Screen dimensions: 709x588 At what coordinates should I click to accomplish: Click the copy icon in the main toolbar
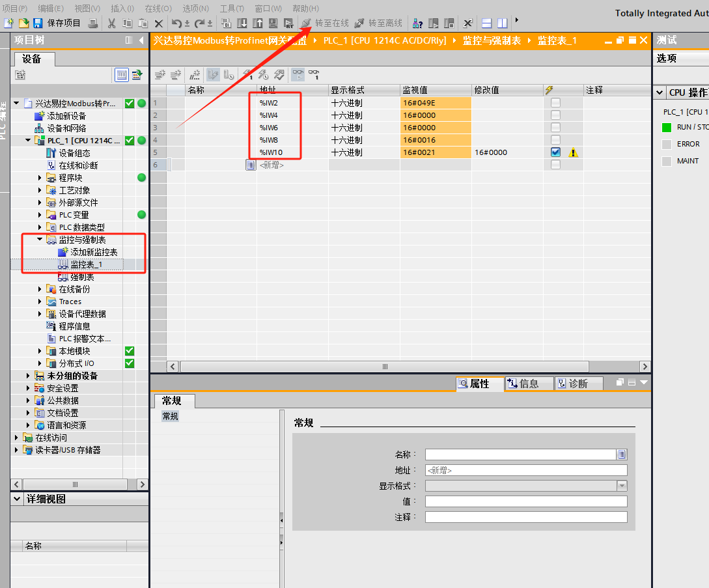[127, 23]
